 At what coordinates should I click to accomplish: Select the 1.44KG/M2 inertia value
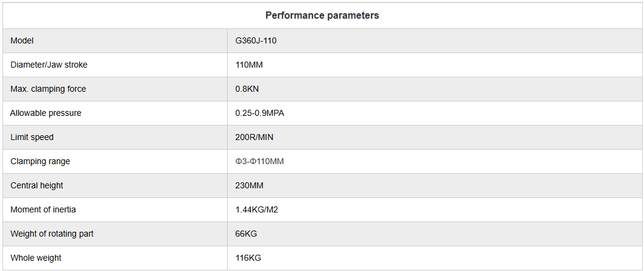(x=257, y=209)
